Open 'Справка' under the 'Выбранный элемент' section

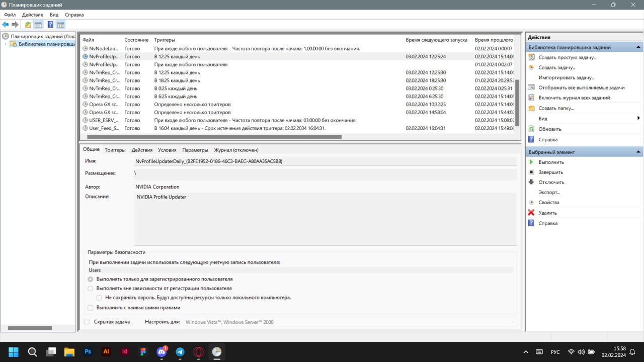tap(548, 223)
